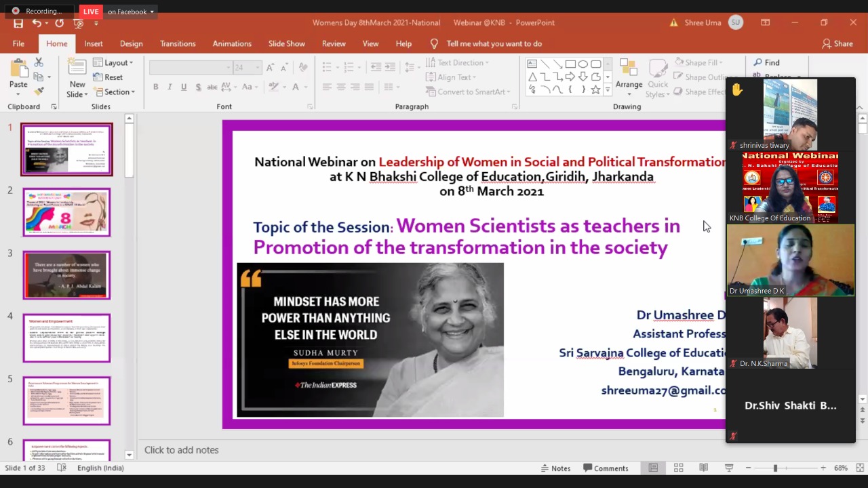Open the Copy options dropdown arrow

point(49,77)
